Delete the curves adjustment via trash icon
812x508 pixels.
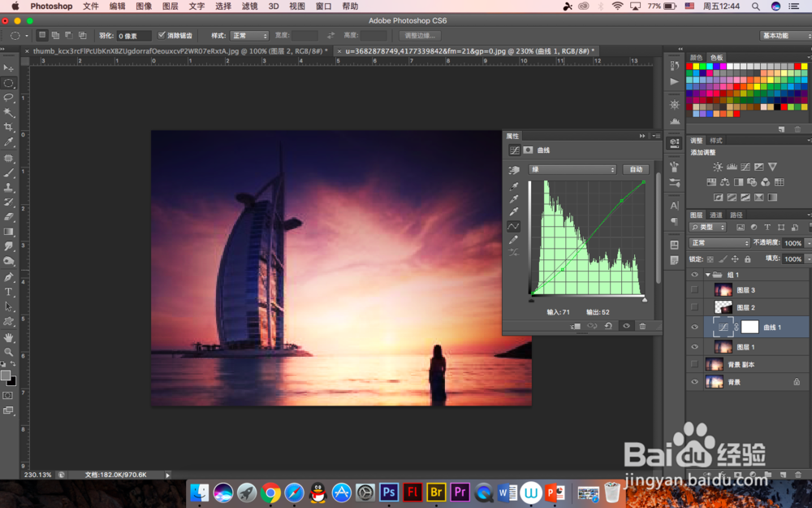642,326
